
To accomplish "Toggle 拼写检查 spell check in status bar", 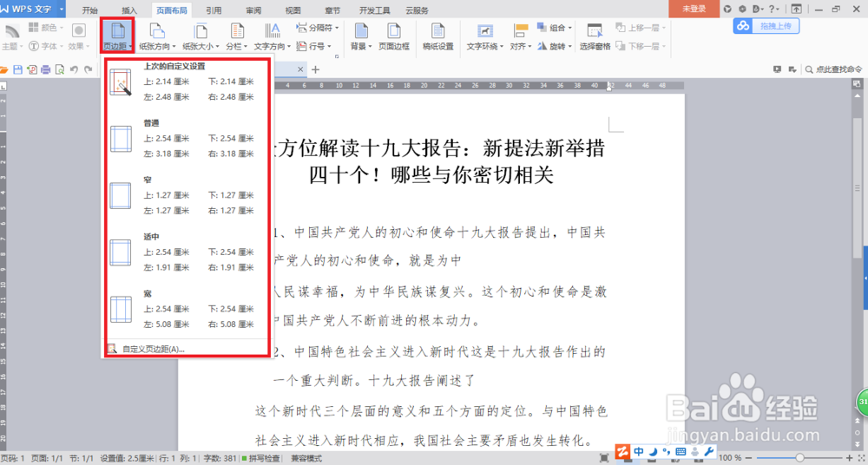I will [261, 458].
